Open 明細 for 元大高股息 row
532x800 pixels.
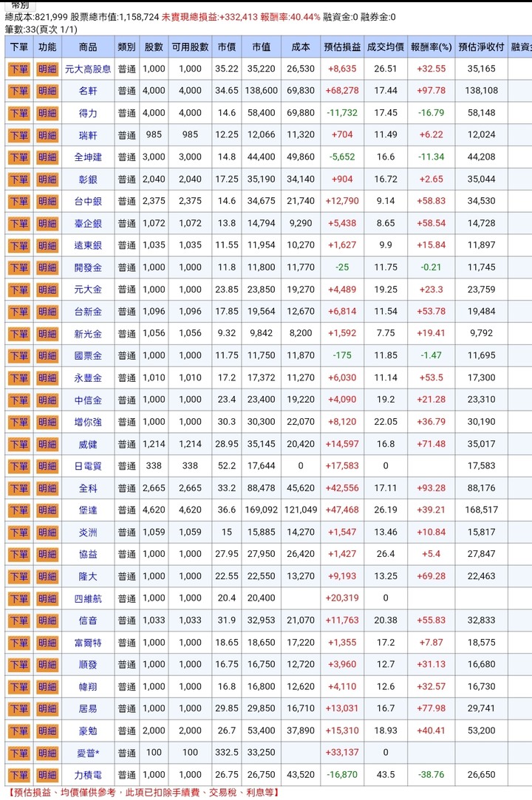(47, 69)
